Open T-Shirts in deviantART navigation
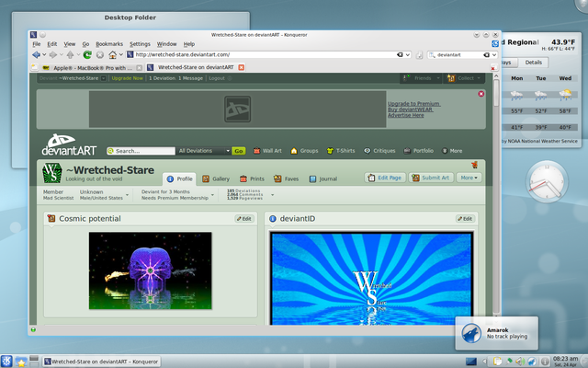This screenshot has width=588, height=368. click(341, 151)
